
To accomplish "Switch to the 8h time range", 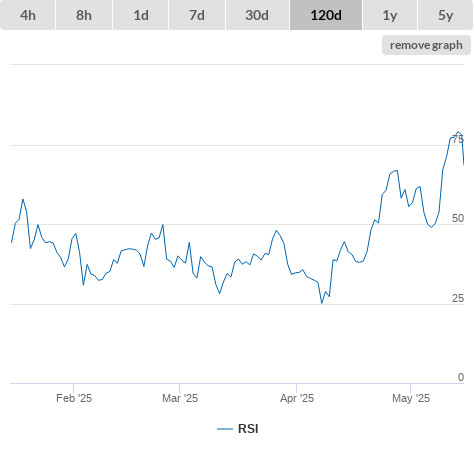I will (84, 15).
